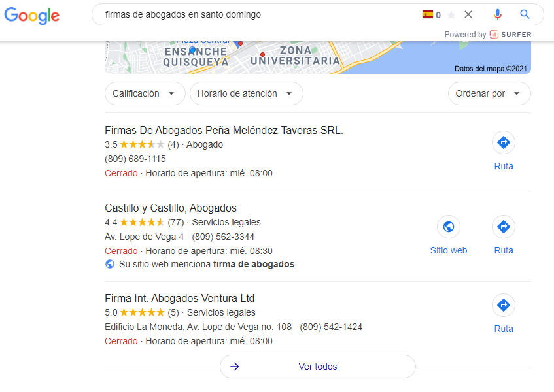Open Castillo y Castillo, Abogados listing title
This screenshot has width=554, height=392.
[171, 208]
